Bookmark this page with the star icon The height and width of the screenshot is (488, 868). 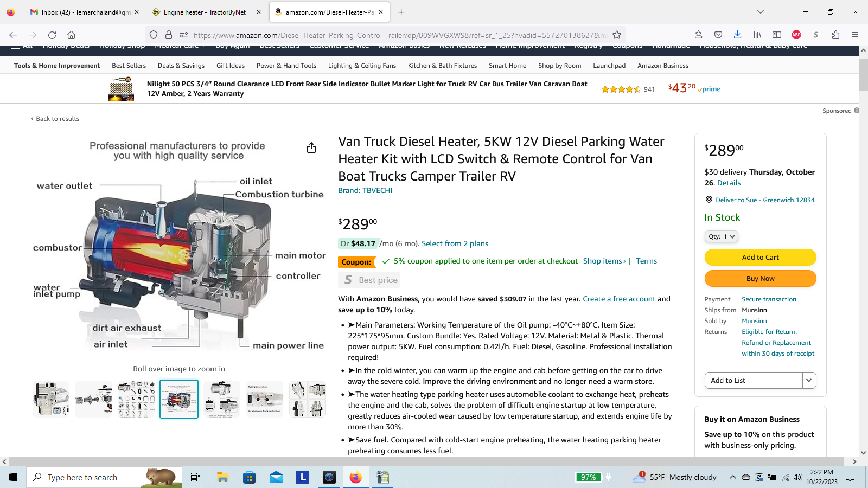(x=617, y=35)
